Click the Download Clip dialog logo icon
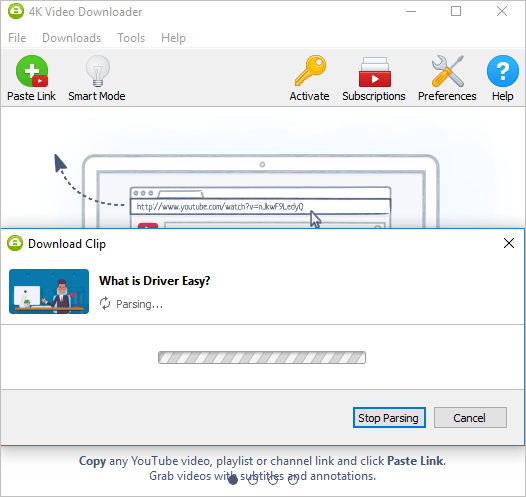This screenshot has height=497, width=526. point(15,243)
